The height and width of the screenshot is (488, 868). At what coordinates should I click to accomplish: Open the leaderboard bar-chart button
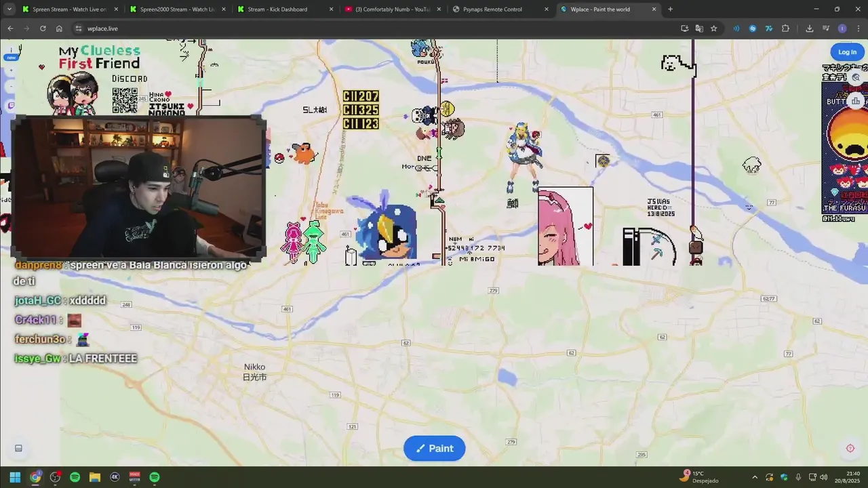tap(856, 101)
